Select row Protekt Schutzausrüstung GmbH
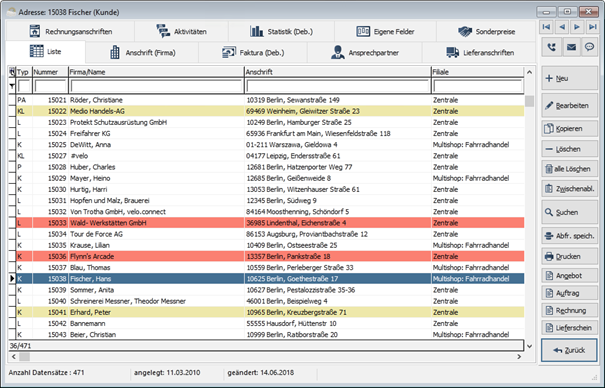Viewport: 605px width, 388px height. pyautogui.click(x=270, y=122)
